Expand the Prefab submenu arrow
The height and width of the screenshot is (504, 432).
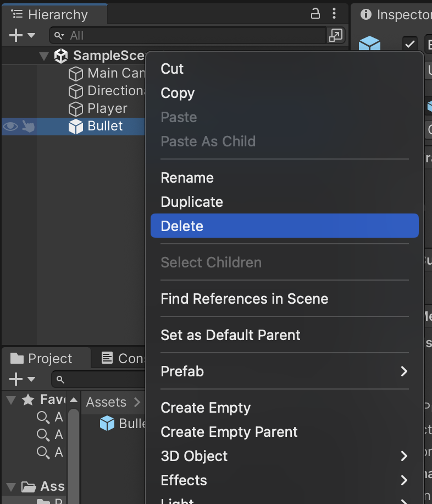pos(404,371)
